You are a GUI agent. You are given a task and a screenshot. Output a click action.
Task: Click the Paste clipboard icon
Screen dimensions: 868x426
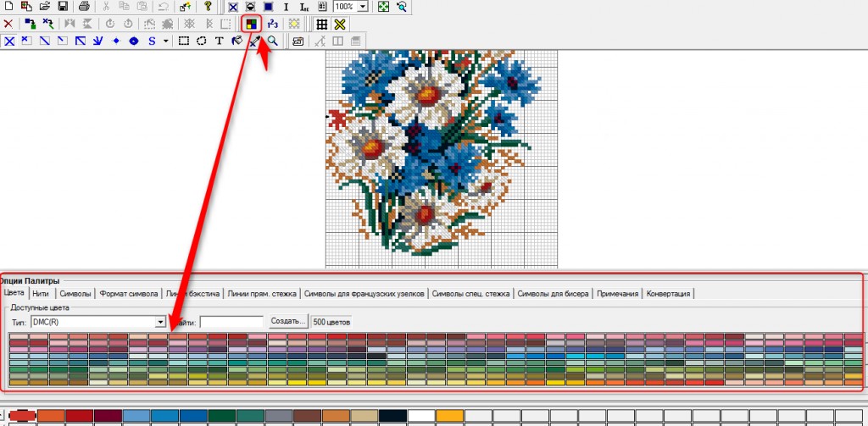(x=142, y=7)
